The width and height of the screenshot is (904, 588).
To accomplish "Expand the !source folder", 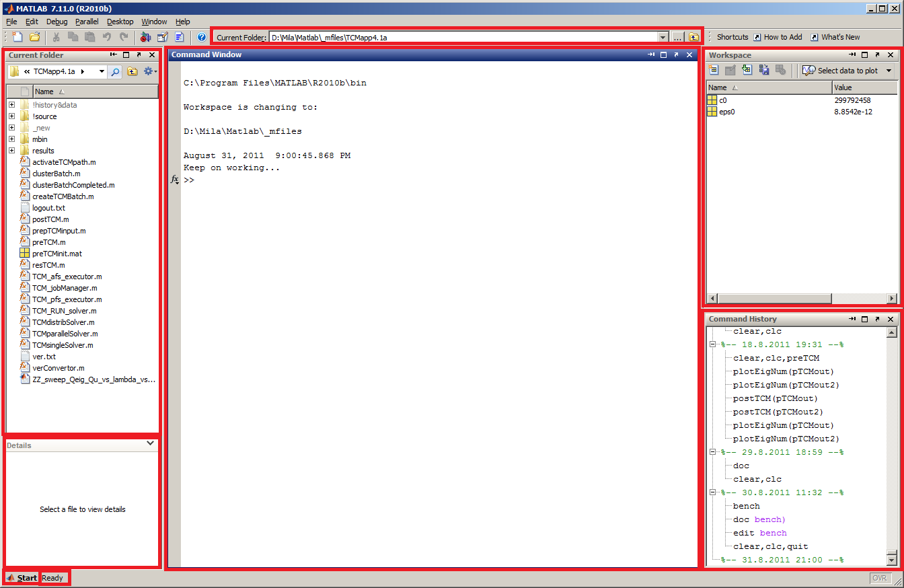I will pyautogui.click(x=11, y=116).
